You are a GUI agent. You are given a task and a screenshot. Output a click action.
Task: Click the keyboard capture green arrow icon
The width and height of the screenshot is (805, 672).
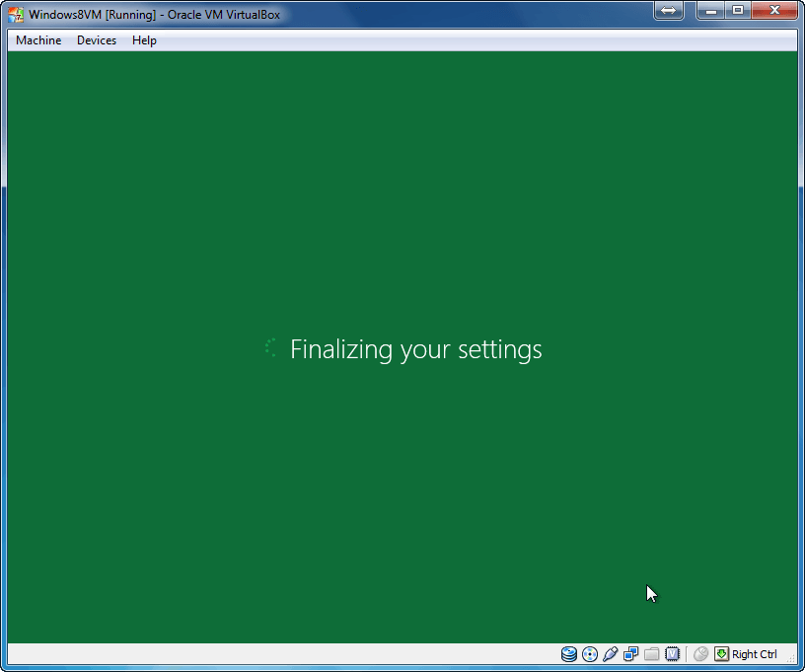click(721, 654)
